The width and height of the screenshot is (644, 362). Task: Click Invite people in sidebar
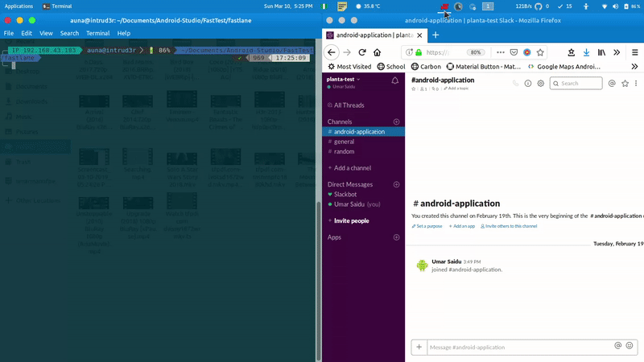pyautogui.click(x=351, y=220)
